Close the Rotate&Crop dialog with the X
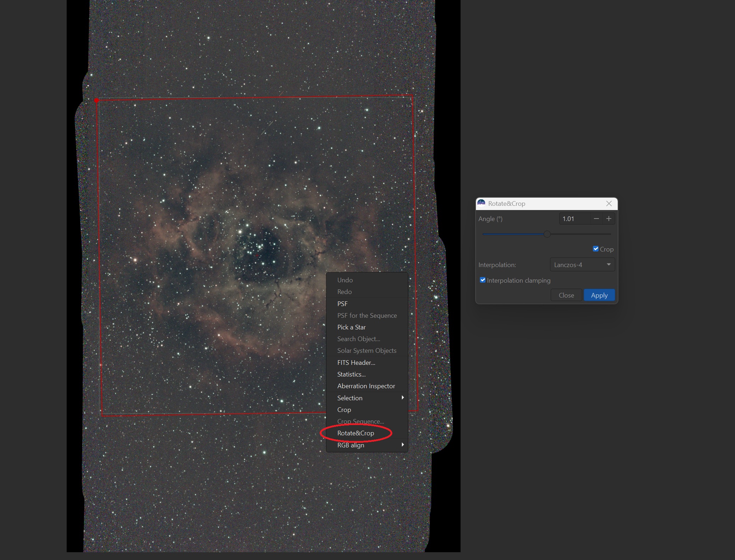Screen dimensions: 735x560 (x=609, y=203)
